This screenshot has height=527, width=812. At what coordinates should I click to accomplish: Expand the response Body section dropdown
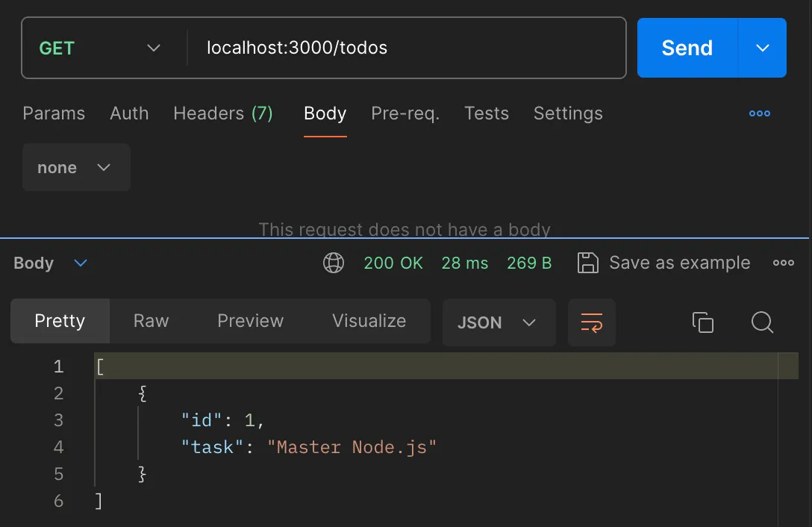tap(81, 263)
